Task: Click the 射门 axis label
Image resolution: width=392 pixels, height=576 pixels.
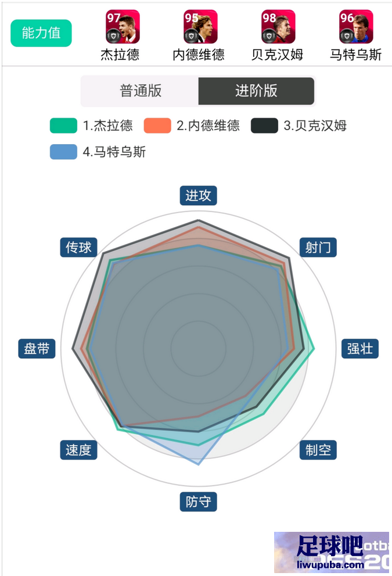Action: 318,247
